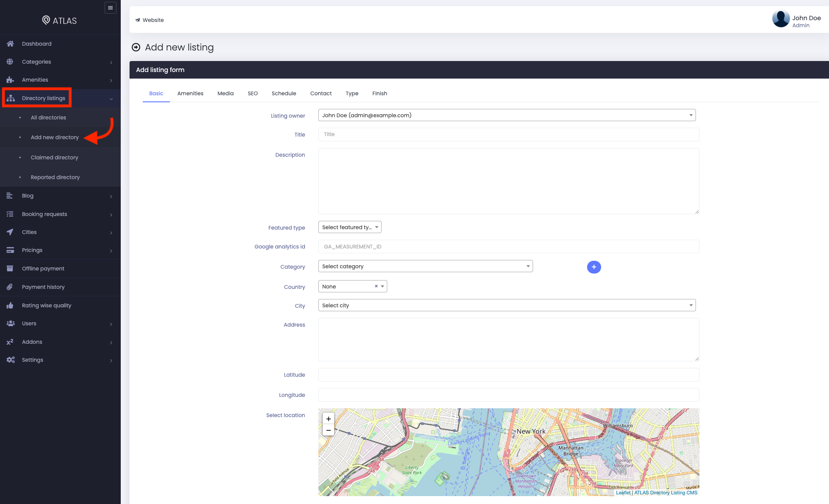Expand the Categories submenu chevron

point(111,62)
